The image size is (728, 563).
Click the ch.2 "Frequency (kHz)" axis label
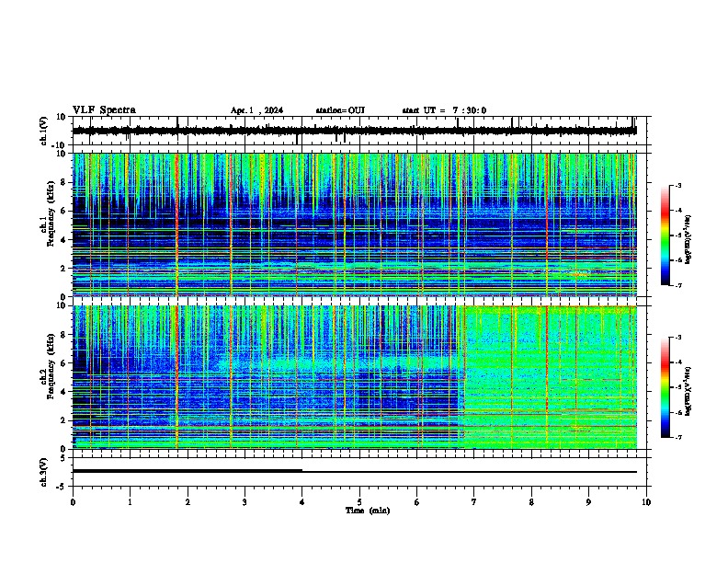[51, 366]
